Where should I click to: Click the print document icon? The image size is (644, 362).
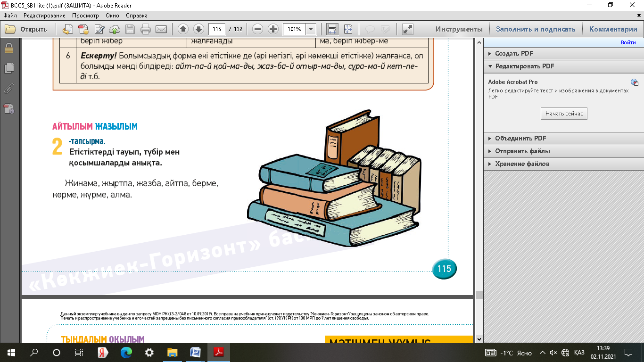point(146,29)
